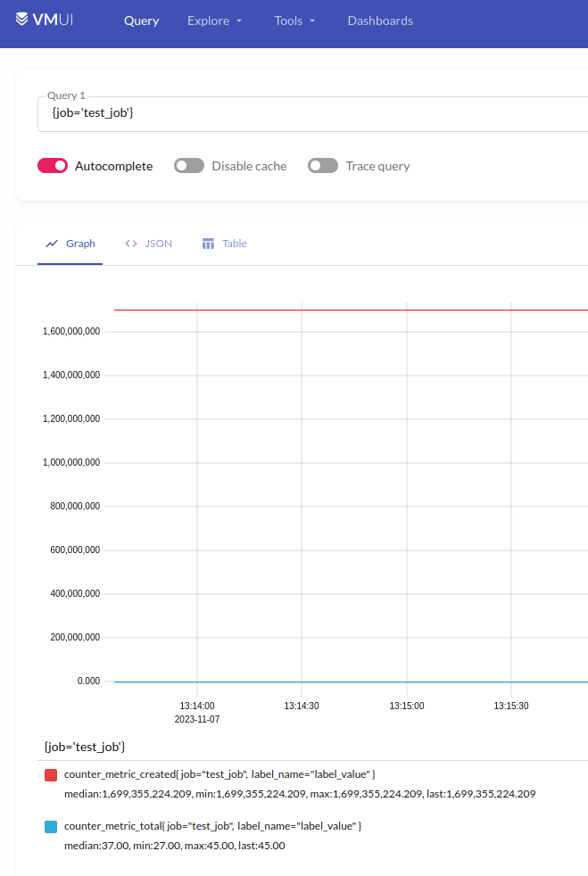Click the counter_metric_total legend entry
This screenshot has width=588, height=876.
click(x=212, y=826)
